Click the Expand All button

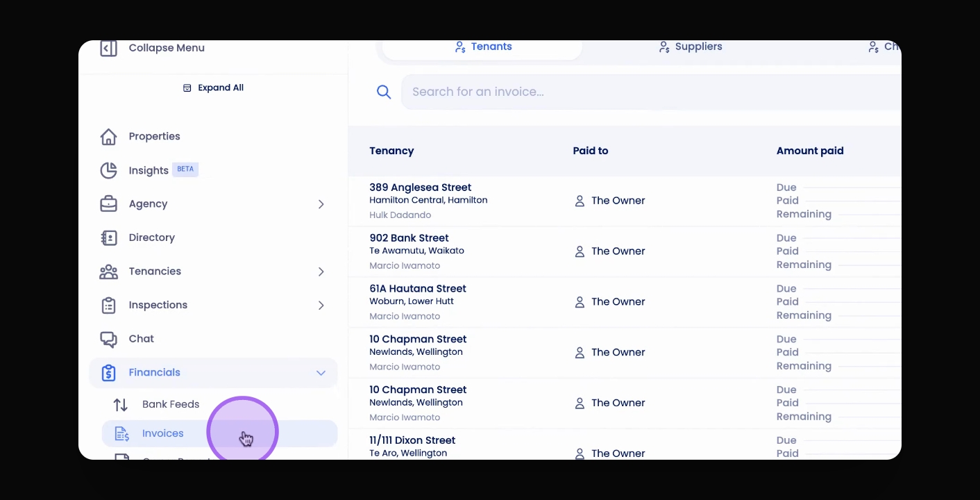click(x=213, y=88)
